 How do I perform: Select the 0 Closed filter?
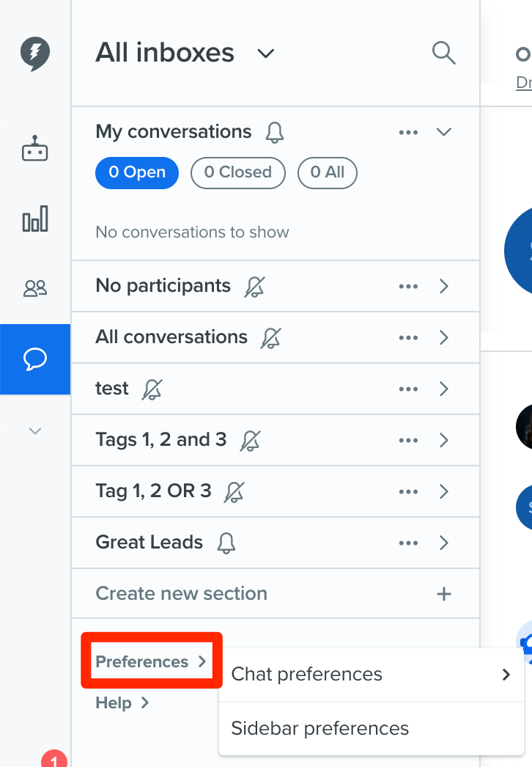[237, 172]
